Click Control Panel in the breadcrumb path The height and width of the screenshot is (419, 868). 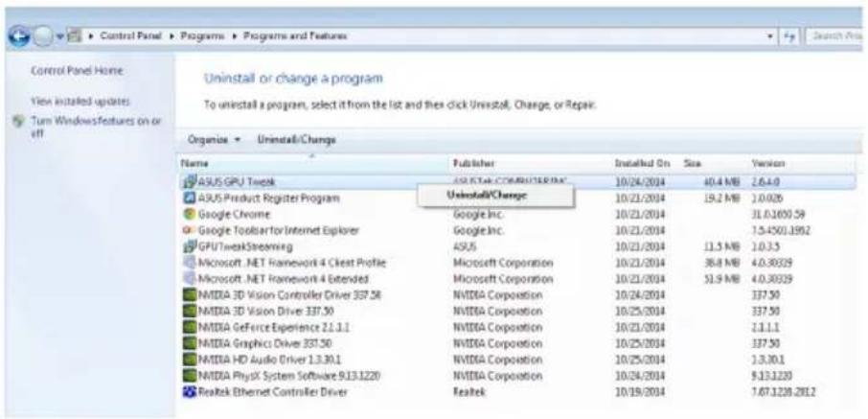coord(130,36)
